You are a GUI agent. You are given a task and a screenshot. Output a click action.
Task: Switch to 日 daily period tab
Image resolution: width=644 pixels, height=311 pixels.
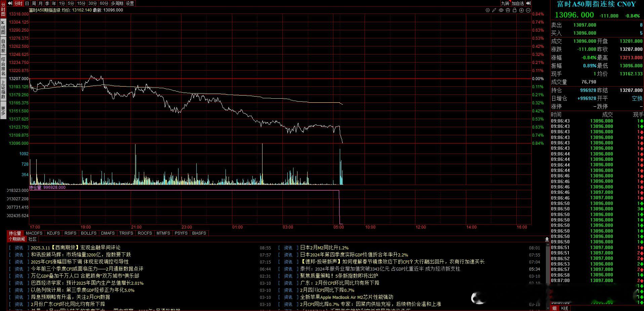[27, 3]
